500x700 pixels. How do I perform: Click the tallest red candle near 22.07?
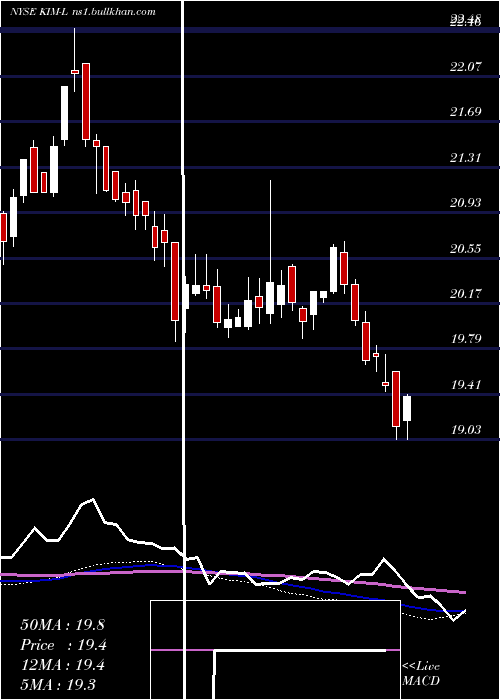coord(86,101)
